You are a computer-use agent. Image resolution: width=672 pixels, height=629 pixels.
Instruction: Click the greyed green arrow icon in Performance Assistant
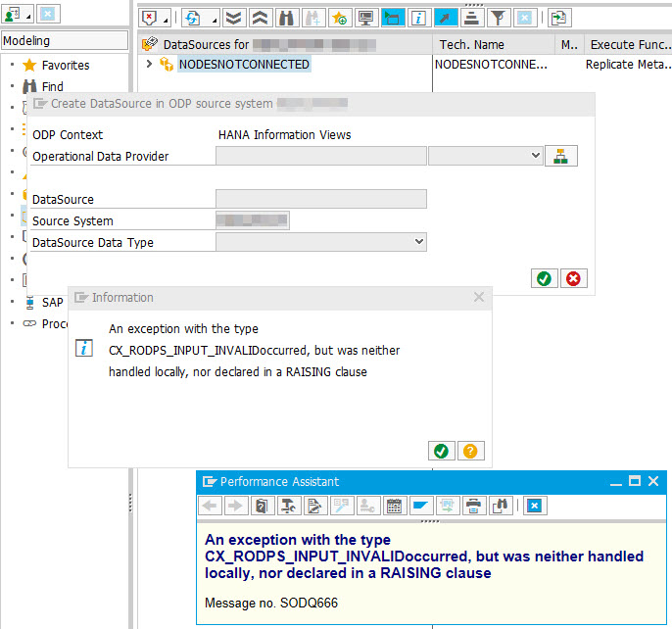pyautogui.click(x=447, y=506)
